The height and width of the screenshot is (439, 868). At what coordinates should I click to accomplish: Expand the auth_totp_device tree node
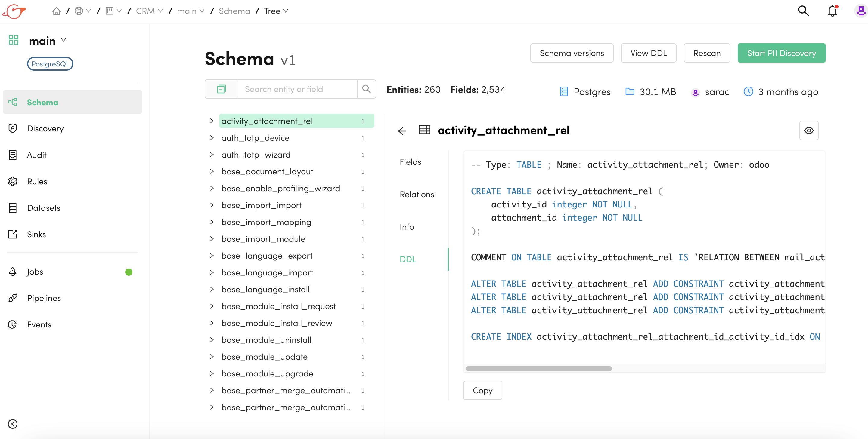tap(212, 138)
